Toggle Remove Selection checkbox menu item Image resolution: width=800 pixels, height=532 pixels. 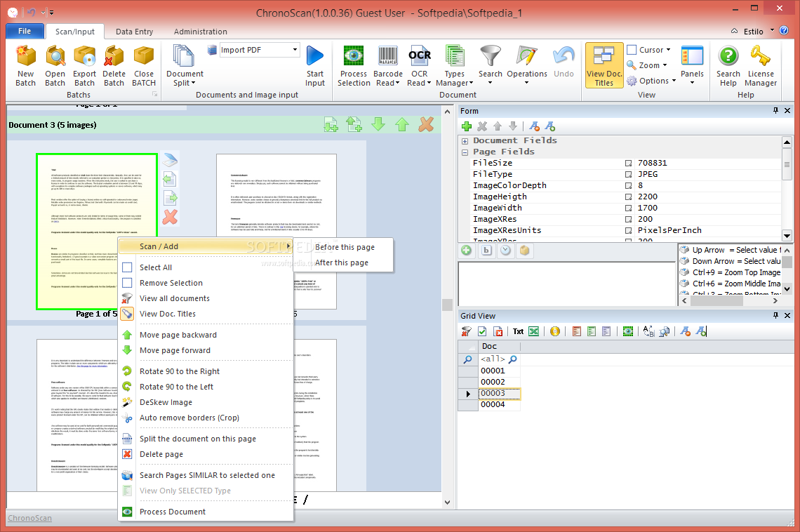point(128,283)
